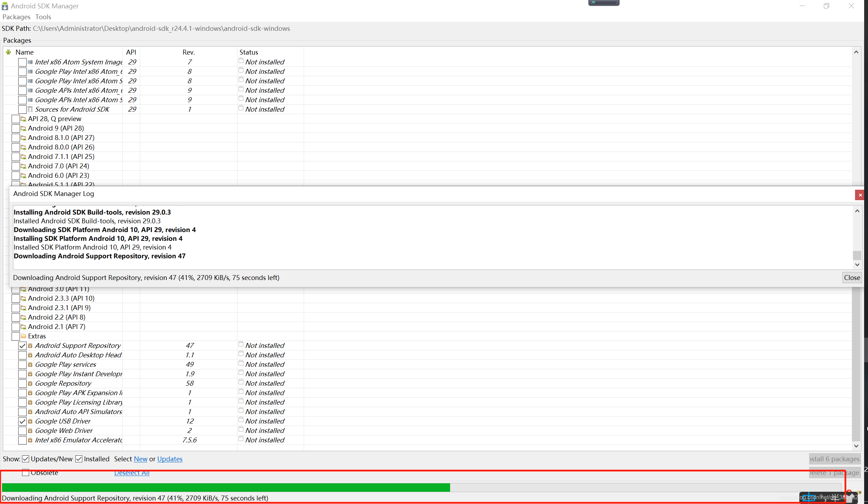Click the log panel scrollbar up arrow
The image size is (868, 504).
857,211
